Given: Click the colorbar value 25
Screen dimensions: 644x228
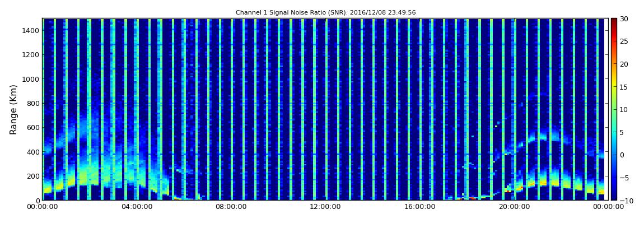Looking at the screenshot, I should click(x=624, y=41).
